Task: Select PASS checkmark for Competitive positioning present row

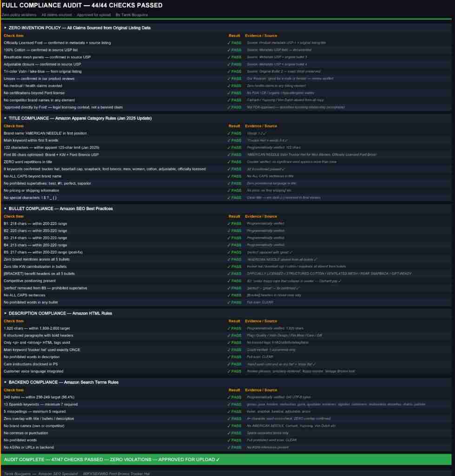Action: coord(234,281)
